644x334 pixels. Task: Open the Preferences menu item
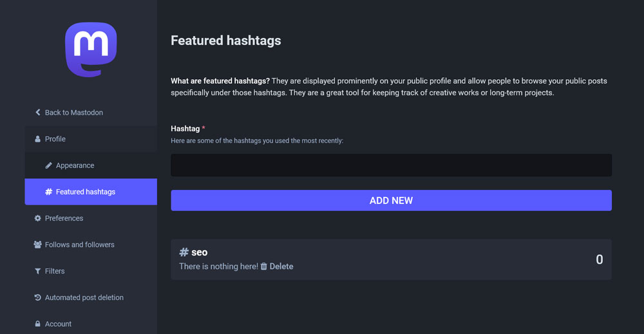64,218
